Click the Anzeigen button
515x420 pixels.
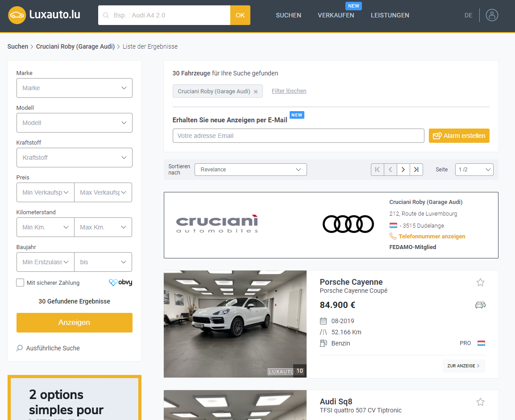pyautogui.click(x=75, y=322)
